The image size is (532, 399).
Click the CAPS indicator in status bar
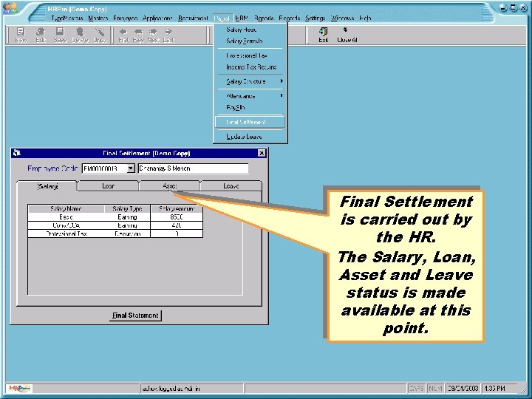[x=417, y=388]
